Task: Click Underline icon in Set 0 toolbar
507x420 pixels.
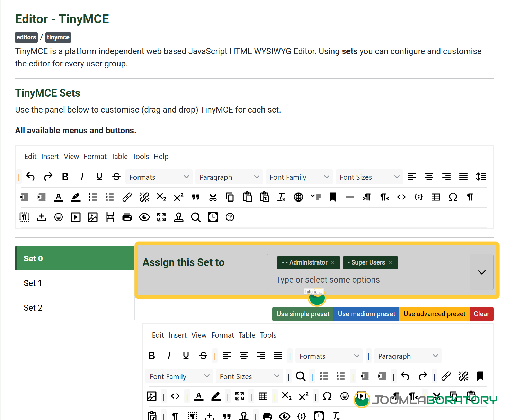Action: 186,356
